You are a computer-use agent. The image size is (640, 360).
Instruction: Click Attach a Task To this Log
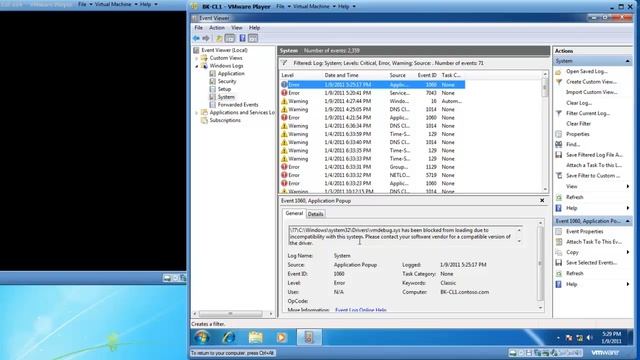594,165
